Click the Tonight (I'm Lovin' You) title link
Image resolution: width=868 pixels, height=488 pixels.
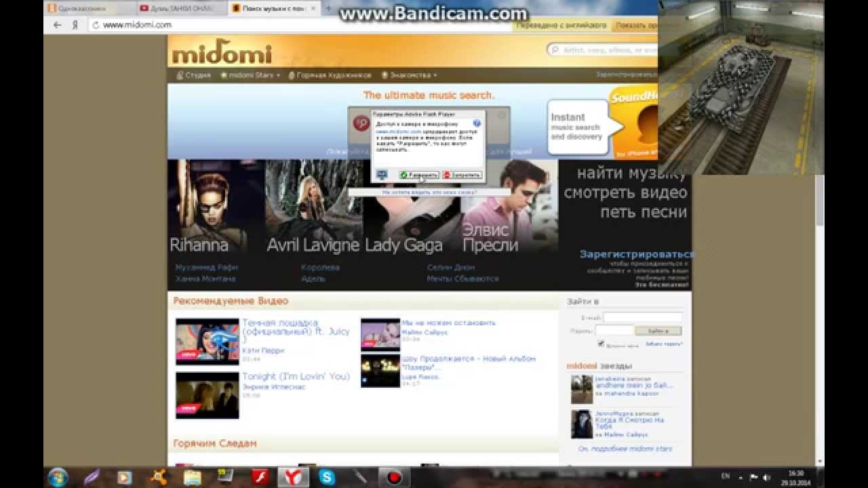[296, 376]
